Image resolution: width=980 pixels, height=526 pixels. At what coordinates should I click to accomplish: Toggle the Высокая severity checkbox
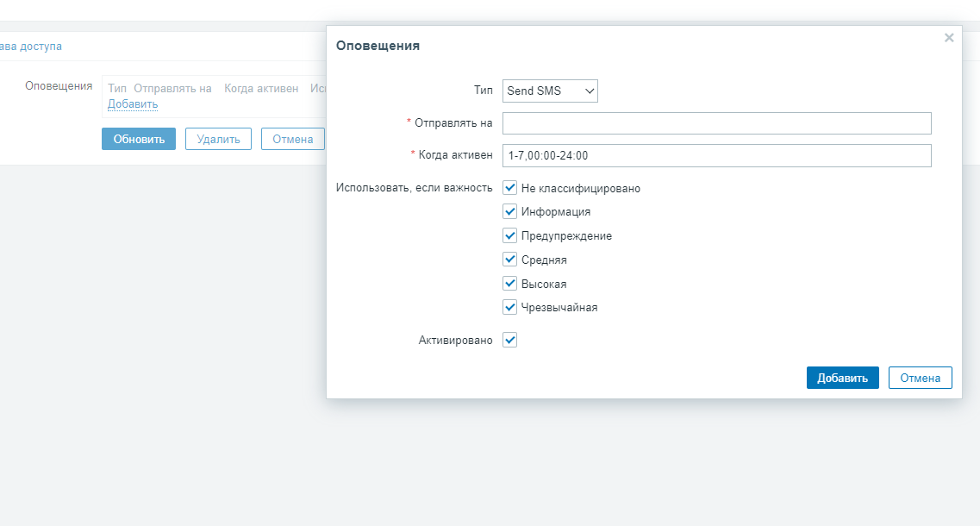pyautogui.click(x=510, y=284)
